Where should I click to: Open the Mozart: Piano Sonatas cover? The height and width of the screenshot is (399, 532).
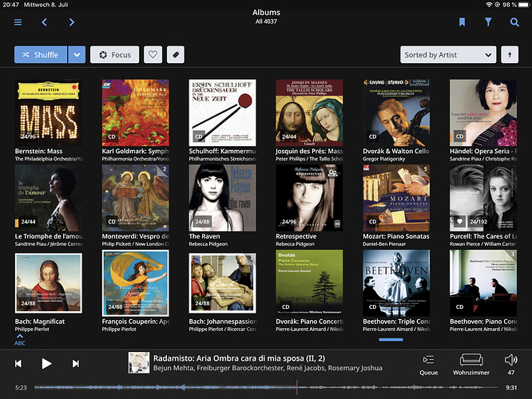click(x=396, y=198)
